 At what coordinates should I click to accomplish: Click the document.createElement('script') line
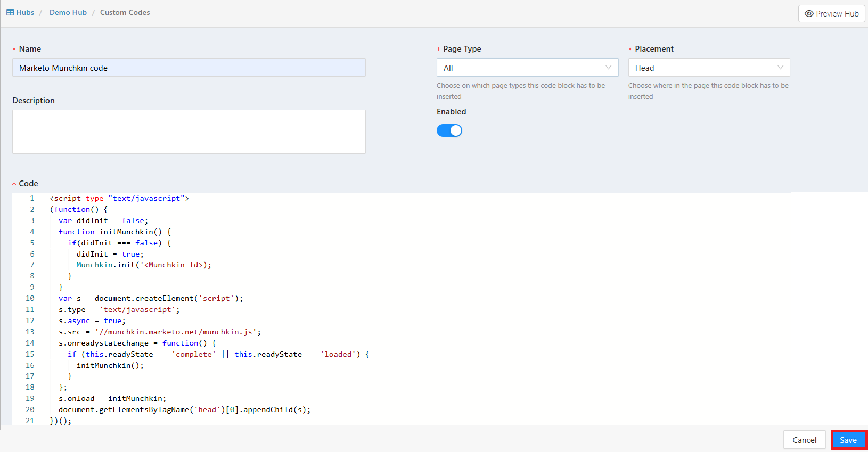tap(151, 298)
